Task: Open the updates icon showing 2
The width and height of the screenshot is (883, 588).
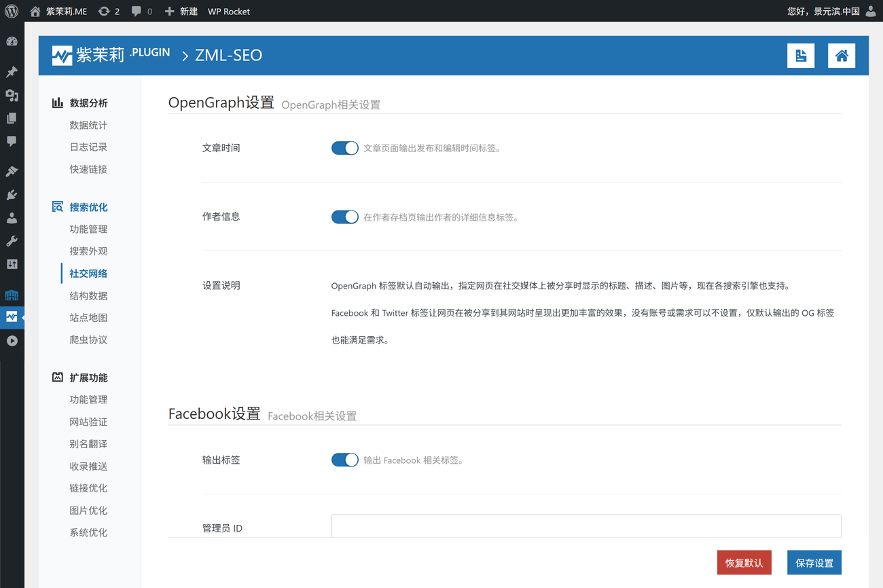Action: 109,11
